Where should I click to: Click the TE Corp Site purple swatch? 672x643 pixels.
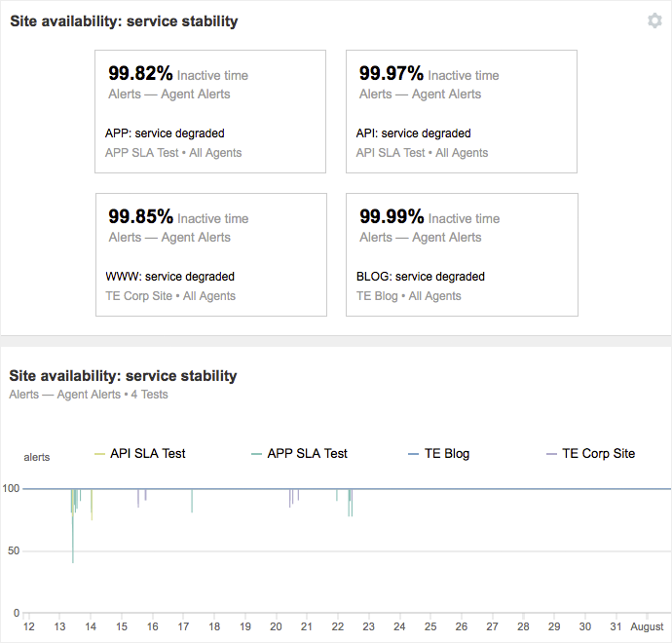click(x=552, y=454)
